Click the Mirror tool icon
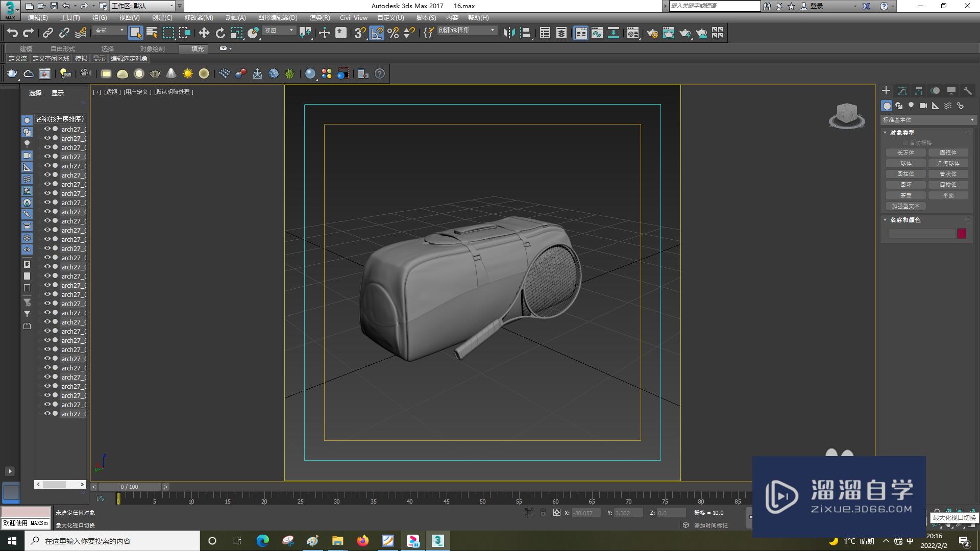The image size is (980, 552). coord(509,33)
